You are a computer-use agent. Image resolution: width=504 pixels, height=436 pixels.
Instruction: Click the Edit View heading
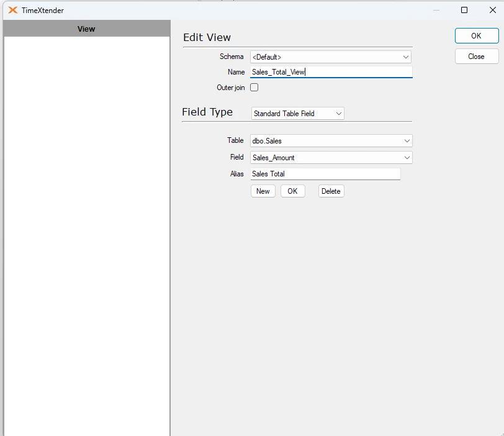pos(207,37)
